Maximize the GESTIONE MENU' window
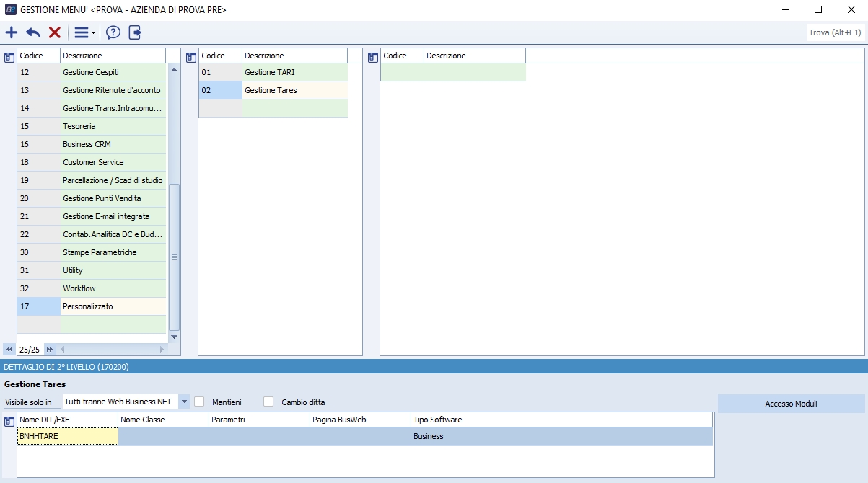The height and width of the screenshot is (483, 868). (818, 9)
